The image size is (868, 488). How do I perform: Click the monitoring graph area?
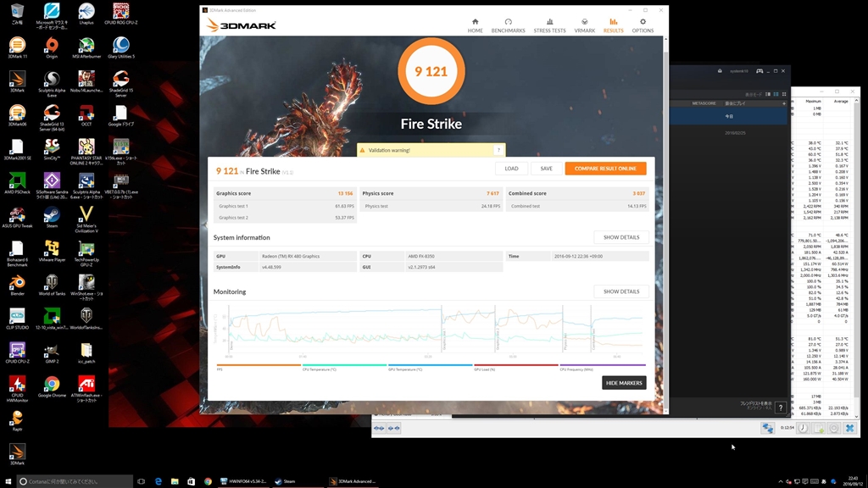(431, 331)
